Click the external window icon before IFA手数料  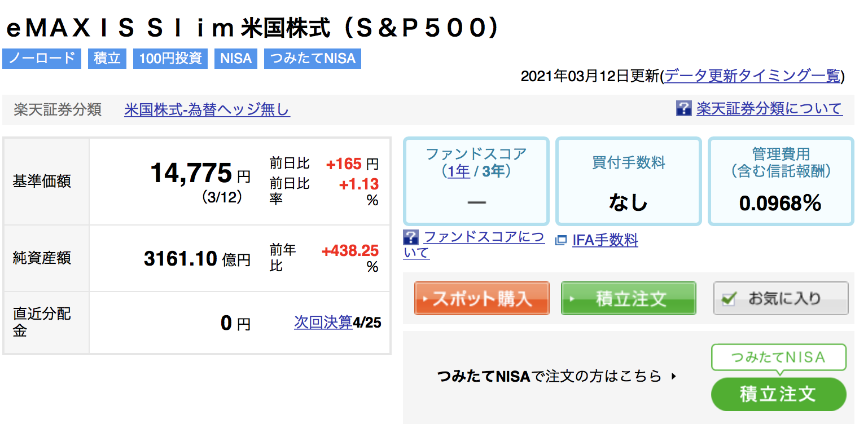click(561, 241)
